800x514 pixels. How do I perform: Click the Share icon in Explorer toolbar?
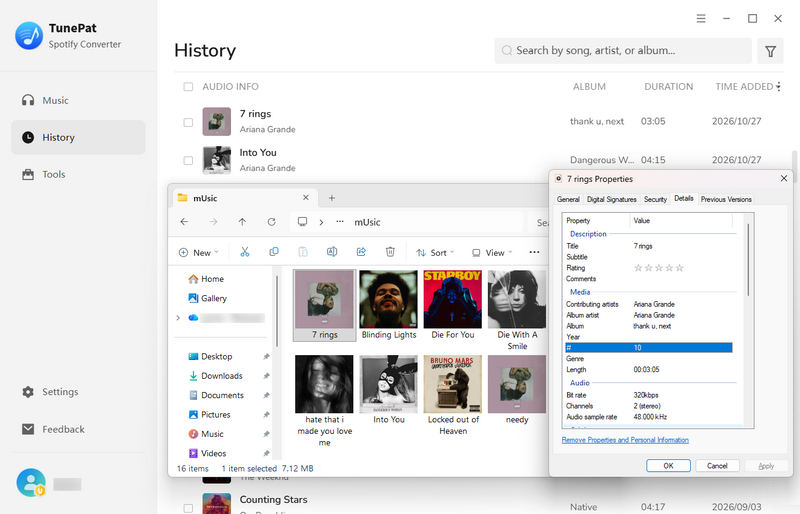point(361,252)
